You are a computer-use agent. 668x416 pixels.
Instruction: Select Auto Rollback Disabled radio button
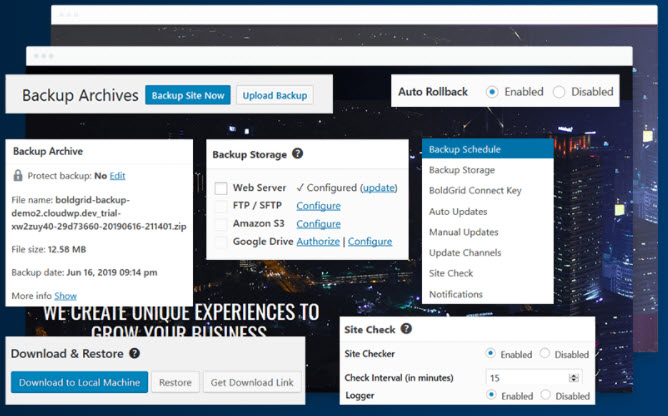coord(559,92)
